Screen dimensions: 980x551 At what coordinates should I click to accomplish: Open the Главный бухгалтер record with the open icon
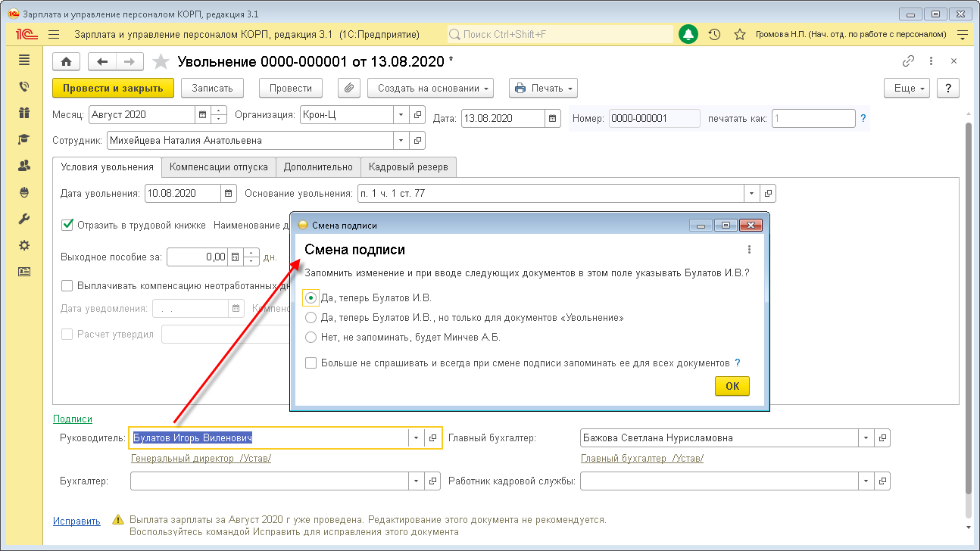pyautogui.click(x=882, y=437)
